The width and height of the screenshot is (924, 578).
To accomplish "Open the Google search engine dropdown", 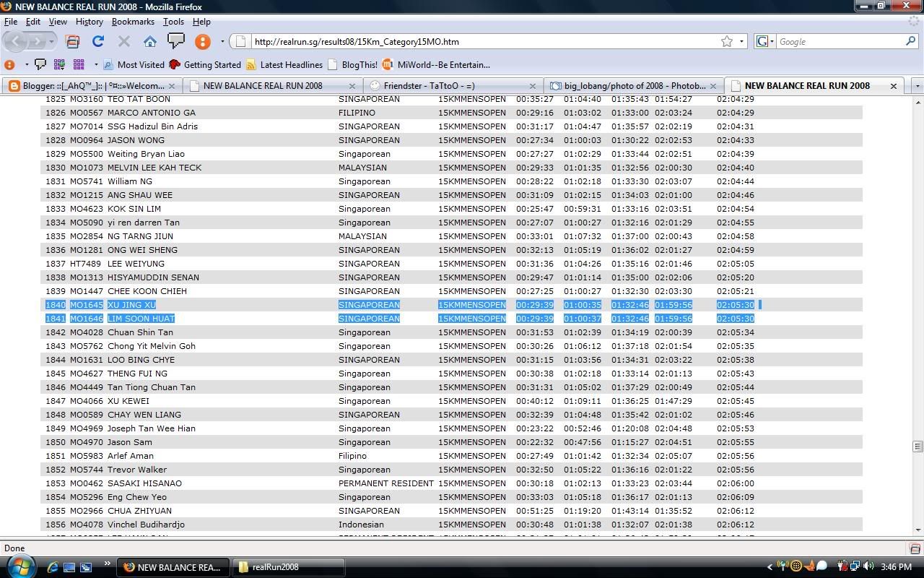I will point(765,41).
